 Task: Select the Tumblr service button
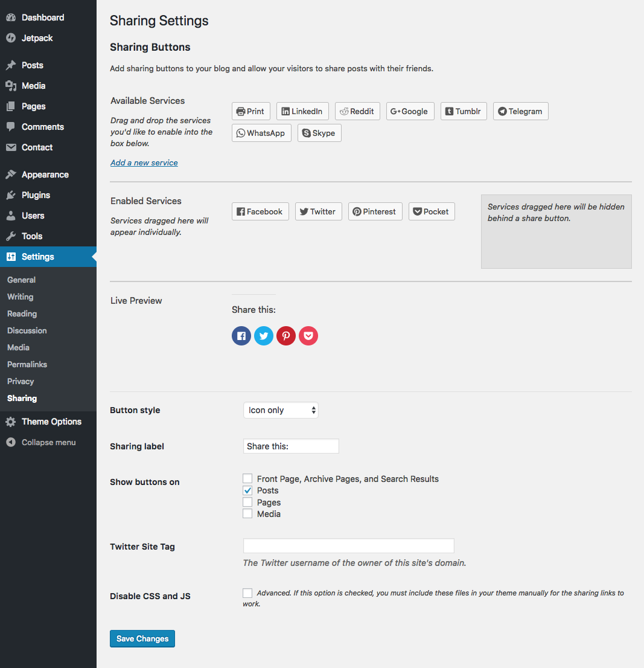(464, 111)
